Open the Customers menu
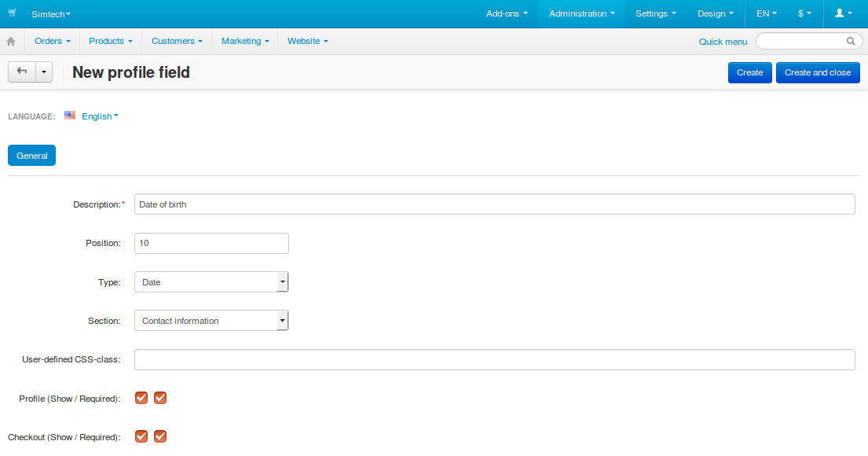This screenshot has width=868, height=456. 178,41
